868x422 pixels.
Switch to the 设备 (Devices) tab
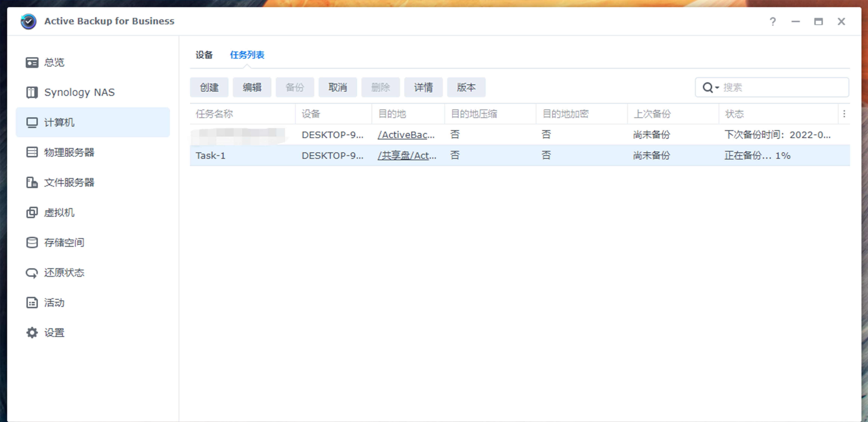(x=204, y=55)
